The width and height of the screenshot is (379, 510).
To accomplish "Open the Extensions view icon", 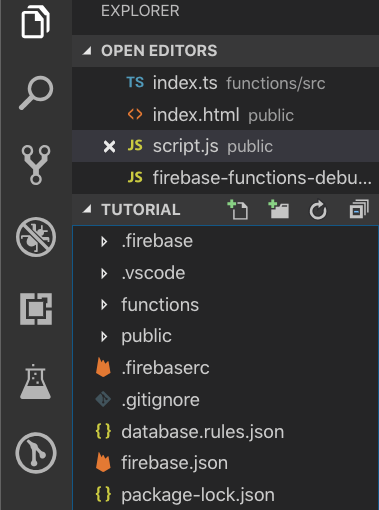I will click(x=36, y=309).
